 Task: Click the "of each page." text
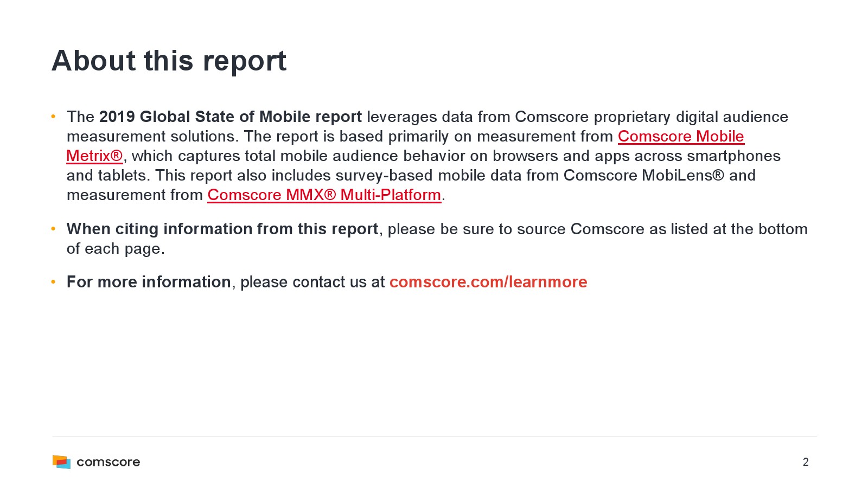pos(116,249)
